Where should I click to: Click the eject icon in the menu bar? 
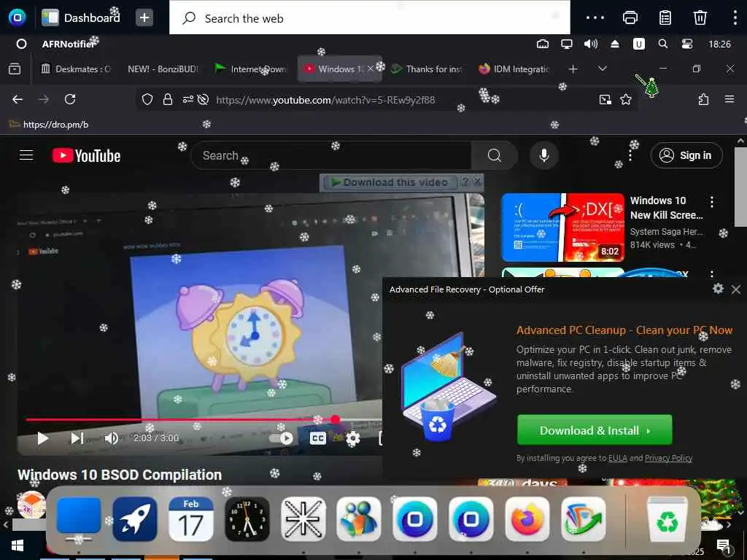click(614, 44)
